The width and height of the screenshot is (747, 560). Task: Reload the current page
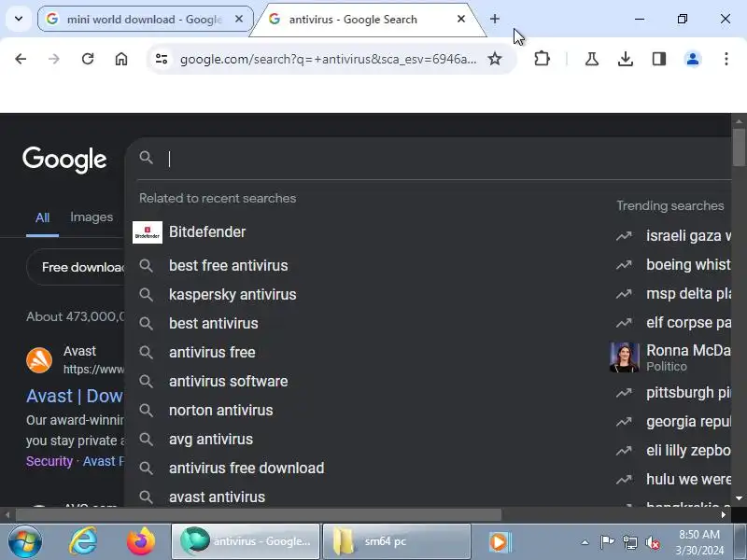pyautogui.click(x=88, y=59)
